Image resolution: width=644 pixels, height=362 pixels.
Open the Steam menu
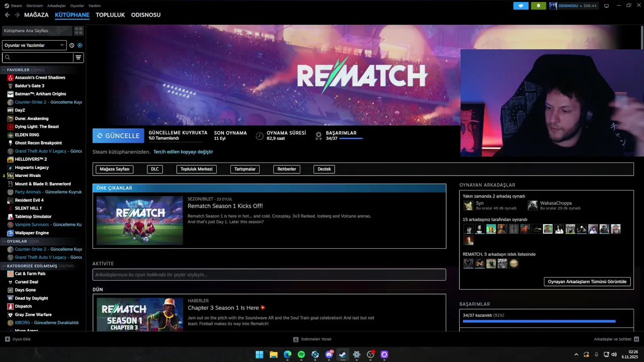coord(17,6)
